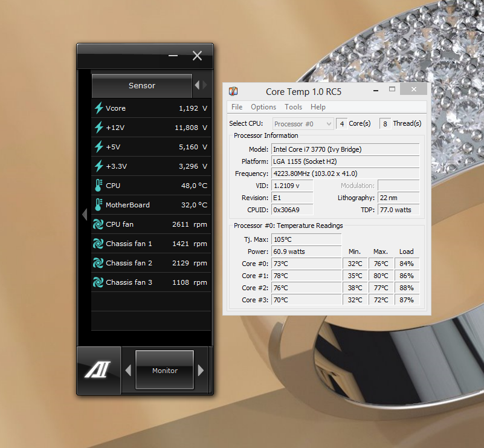Click the Core #2 min temperature 38°C
484x448 pixels.
point(355,288)
